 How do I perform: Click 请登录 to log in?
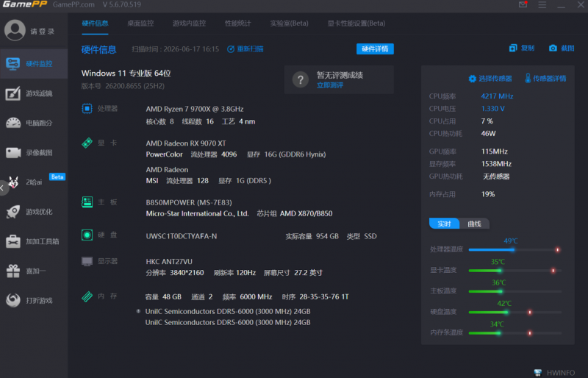pos(43,32)
